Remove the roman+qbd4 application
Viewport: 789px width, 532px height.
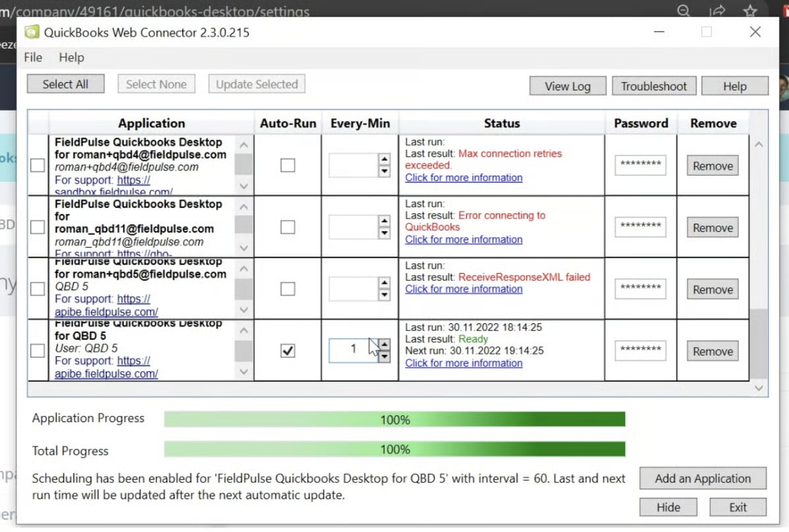[x=713, y=166]
